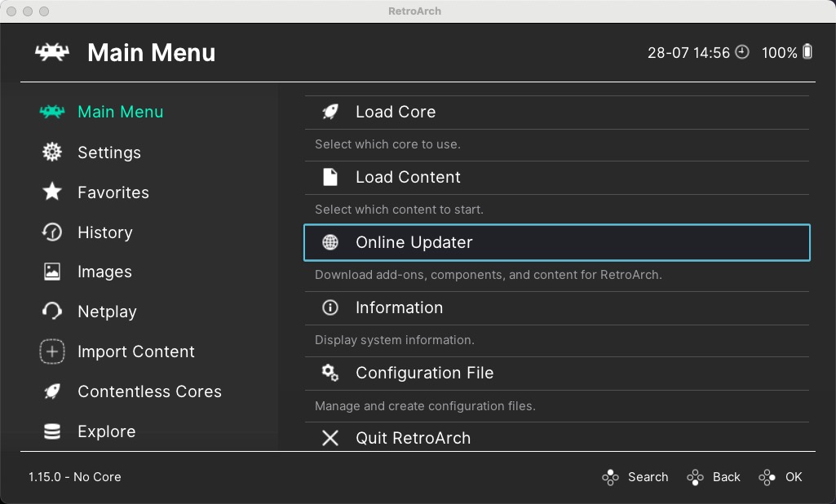Open Favorites via the star icon
Image resolution: width=836 pixels, height=504 pixels.
(x=51, y=192)
